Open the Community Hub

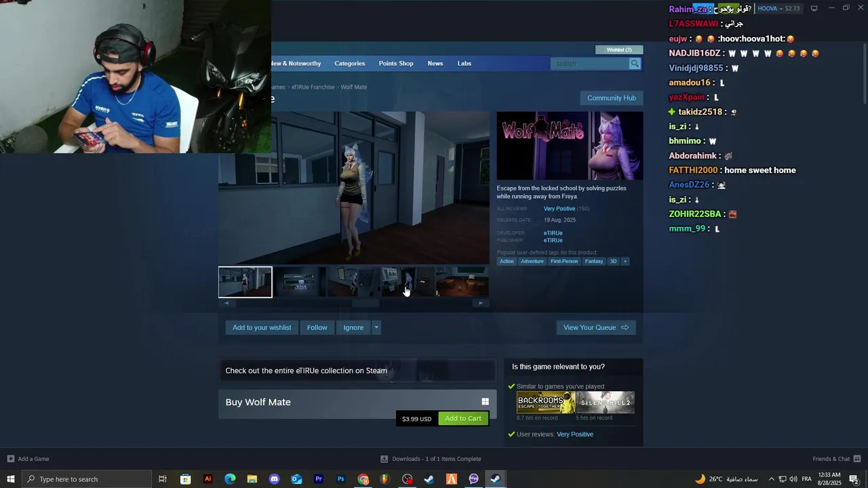[612, 98]
